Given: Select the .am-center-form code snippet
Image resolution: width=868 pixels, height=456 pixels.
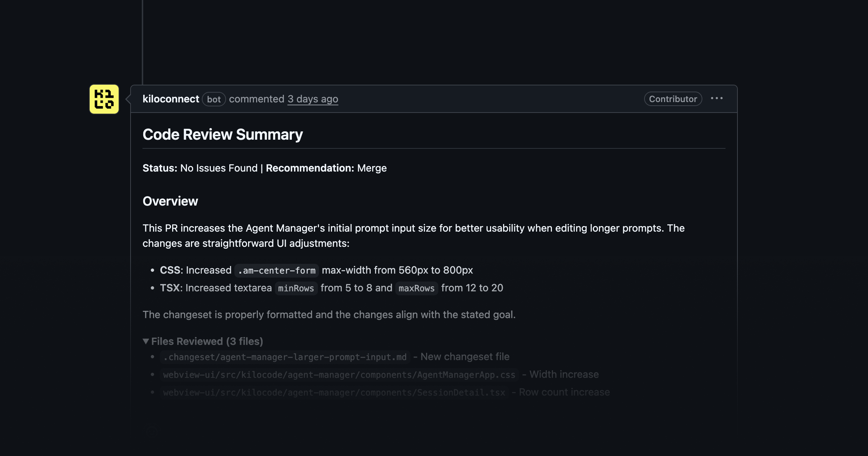Looking at the screenshot, I should coord(277,270).
